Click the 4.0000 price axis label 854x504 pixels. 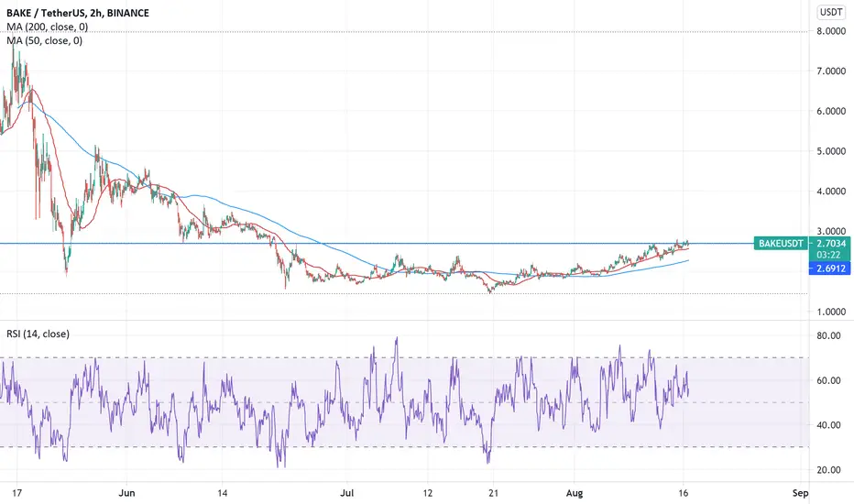831,192
